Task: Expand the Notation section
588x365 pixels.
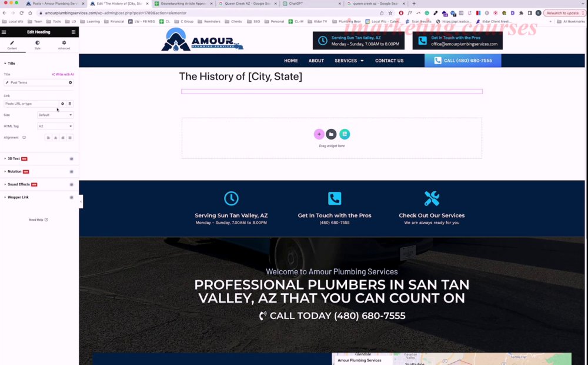Action: point(14,172)
